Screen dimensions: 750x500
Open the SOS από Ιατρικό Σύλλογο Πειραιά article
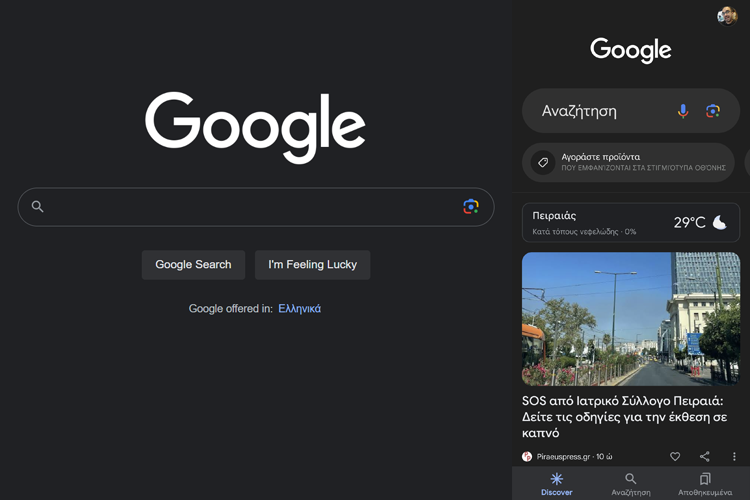tap(624, 417)
